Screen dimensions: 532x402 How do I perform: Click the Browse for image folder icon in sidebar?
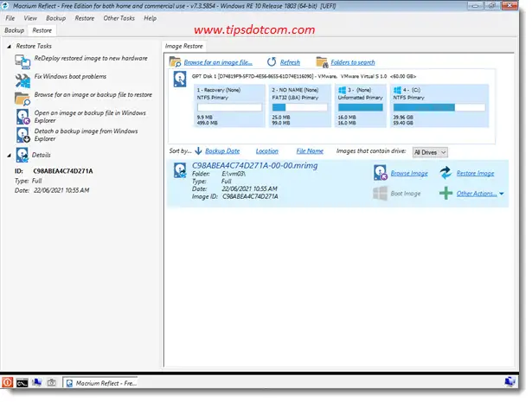point(22,99)
